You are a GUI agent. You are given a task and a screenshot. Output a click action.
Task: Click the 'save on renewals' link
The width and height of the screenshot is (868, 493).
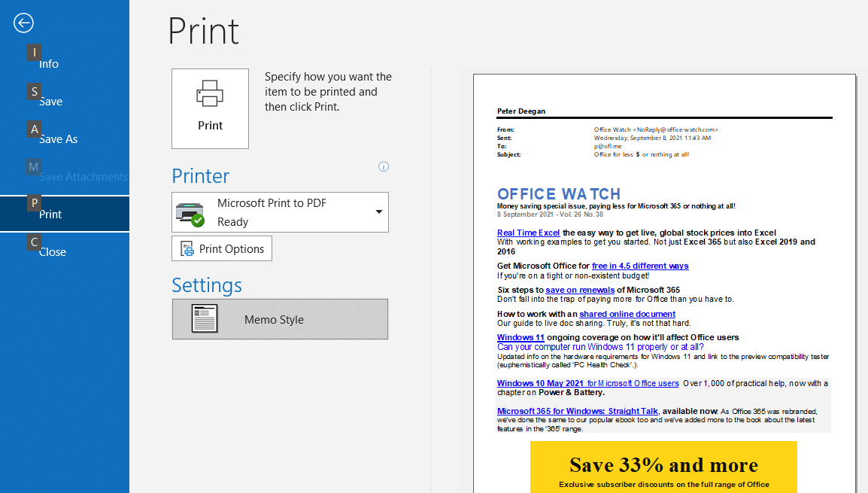580,290
